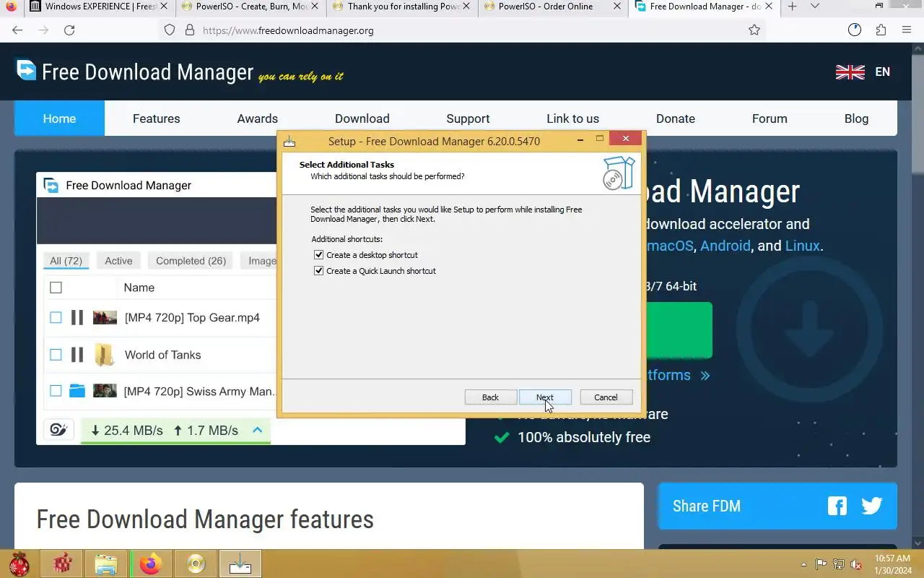Go back in browser history
924x578 pixels.
(x=17, y=30)
